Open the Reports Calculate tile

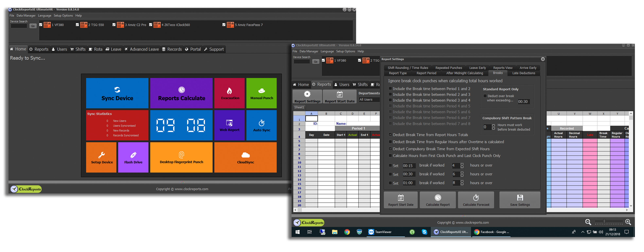click(x=181, y=93)
